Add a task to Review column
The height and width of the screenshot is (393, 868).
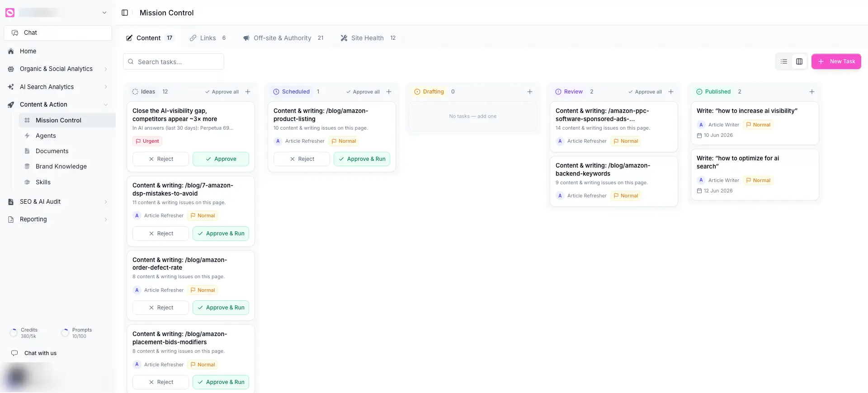pyautogui.click(x=671, y=92)
